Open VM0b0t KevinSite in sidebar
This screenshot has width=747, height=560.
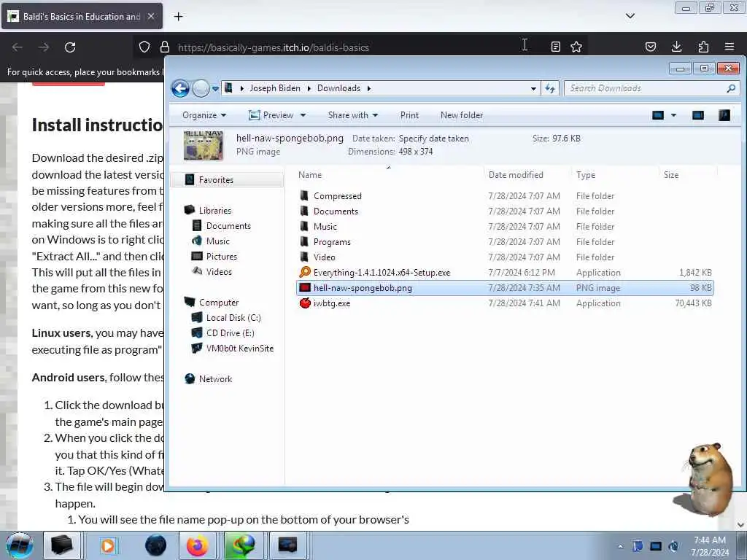pos(239,348)
